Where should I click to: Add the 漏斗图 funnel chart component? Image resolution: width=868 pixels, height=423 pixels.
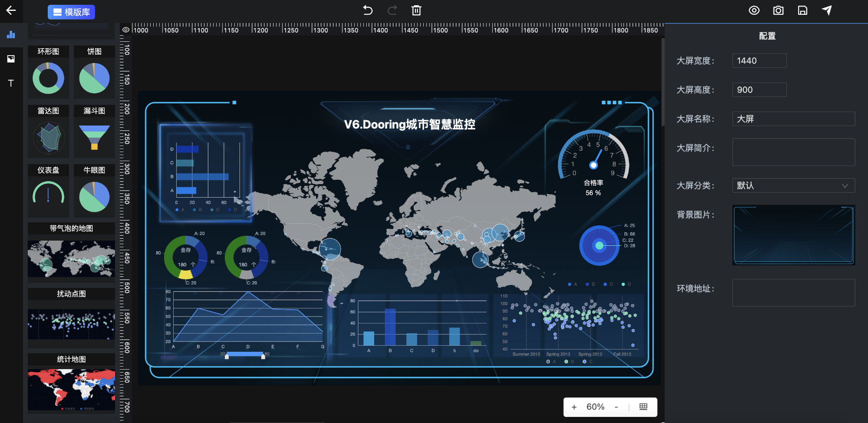click(94, 131)
